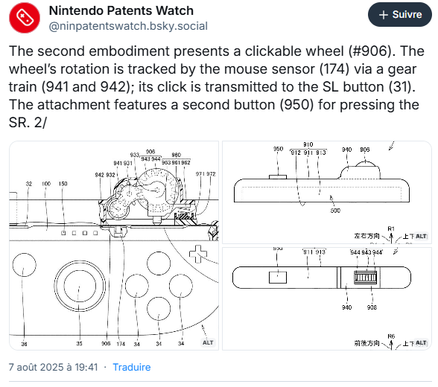Click the gear wheel mechanism in the drawing

pos(157,191)
